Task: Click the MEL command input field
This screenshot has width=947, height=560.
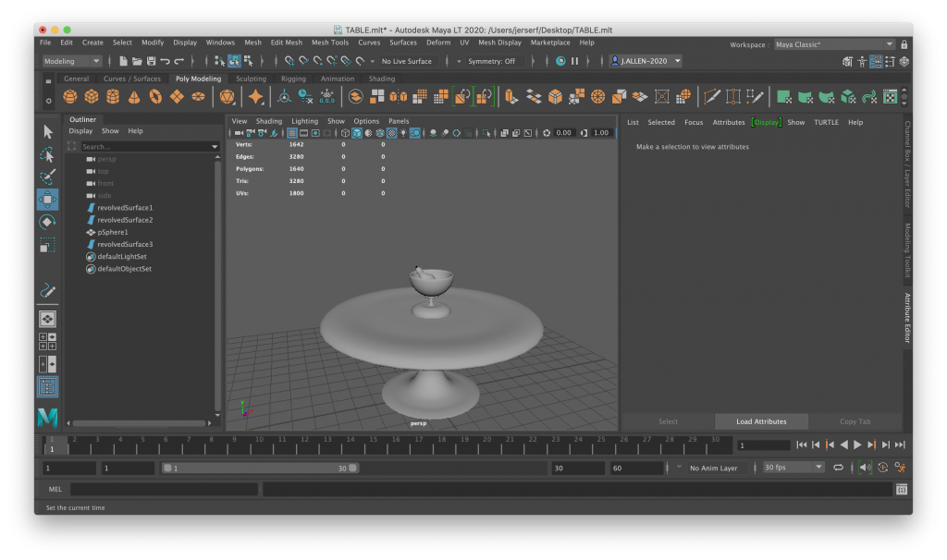Action: pos(164,489)
